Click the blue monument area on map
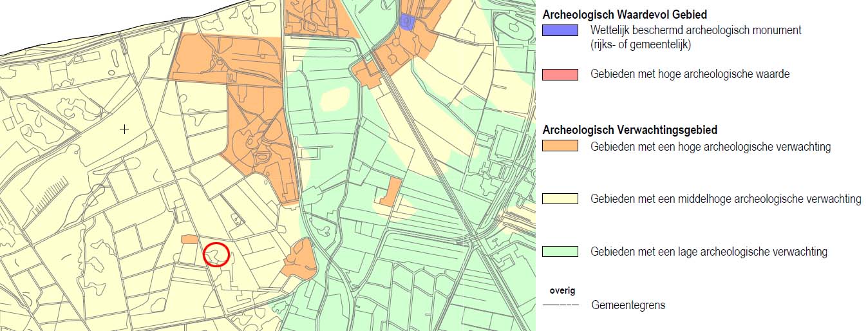 pos(406,22)
